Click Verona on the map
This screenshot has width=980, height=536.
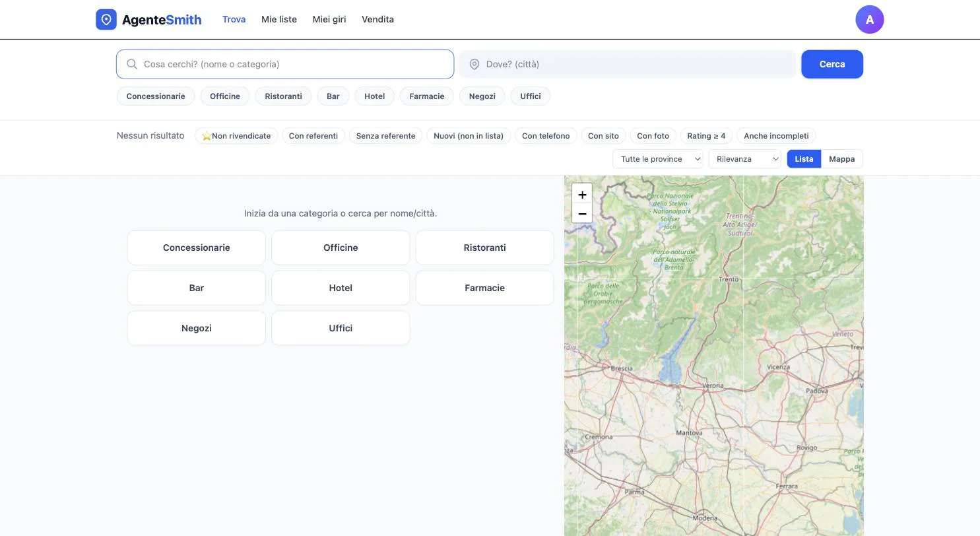coord(713,385)
